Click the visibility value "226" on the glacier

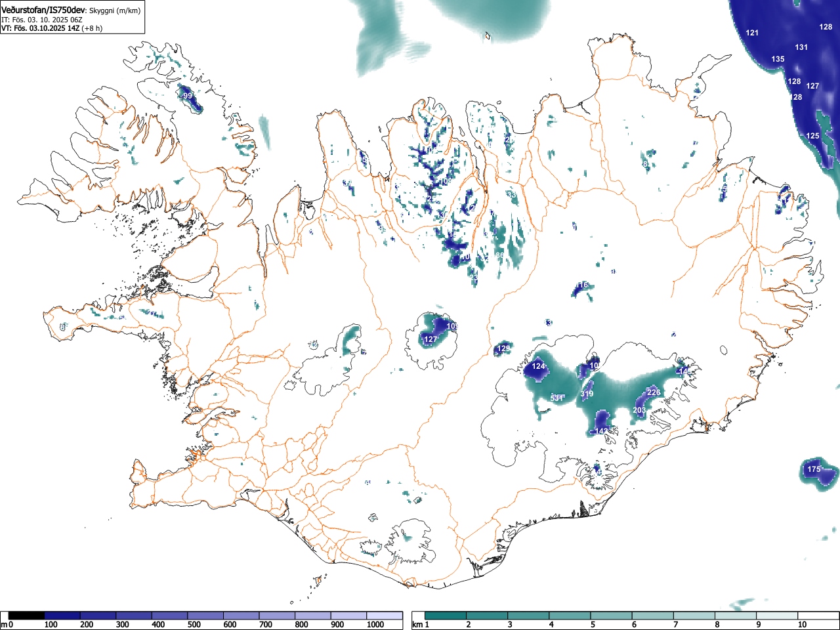pyautogui.click(x=654, y=392)
